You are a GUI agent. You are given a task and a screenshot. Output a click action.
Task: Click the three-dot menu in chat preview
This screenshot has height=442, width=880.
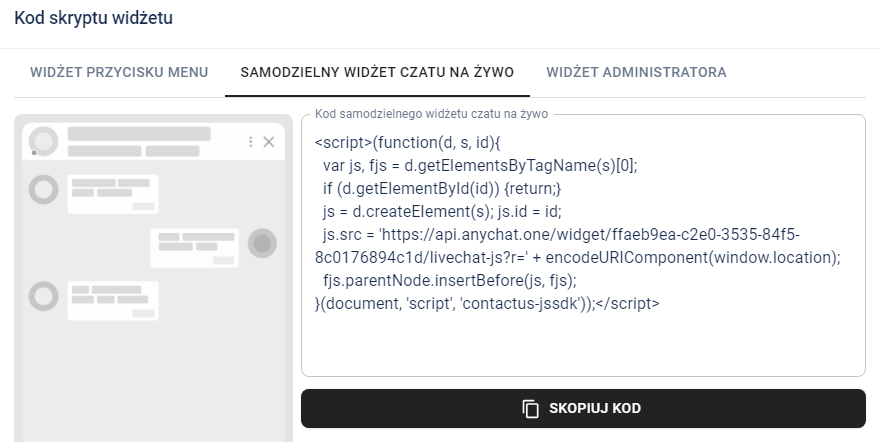tap(250, 142)
